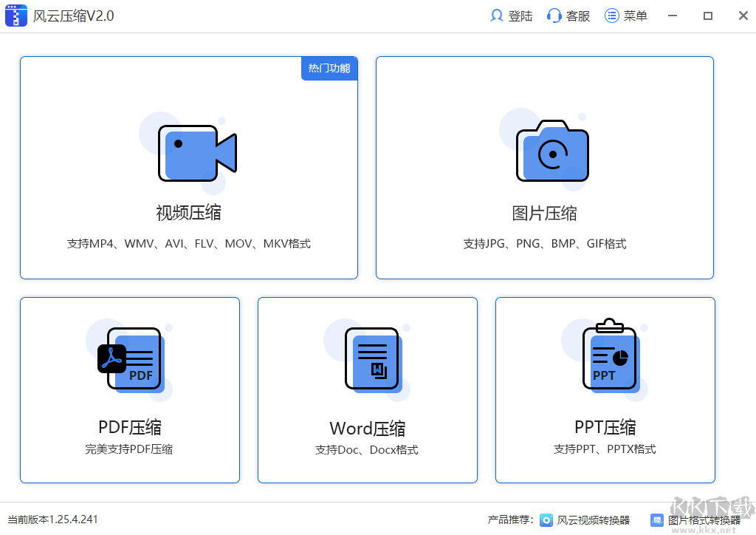The image size is (756, 535).
Task: Select the Word压缩 title text
Action: (367, 429)
